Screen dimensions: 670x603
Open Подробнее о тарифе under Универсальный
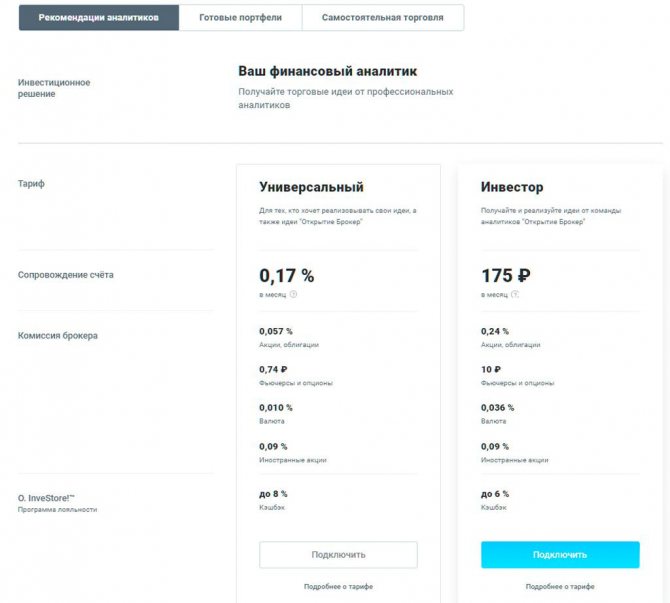coord(338,586)
